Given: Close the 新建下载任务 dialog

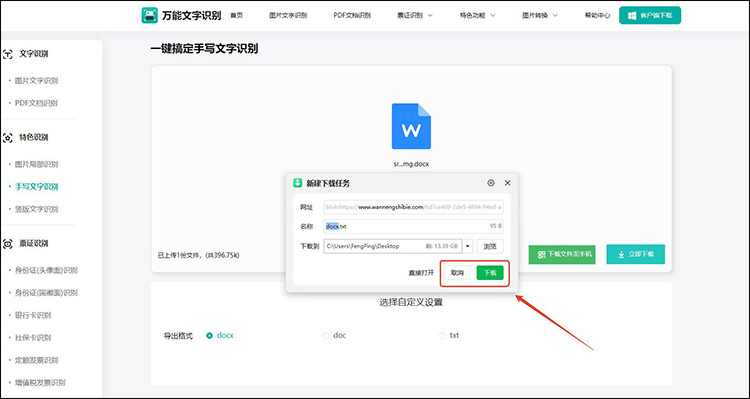Looking at the screenshot, I should click(507, 183).
